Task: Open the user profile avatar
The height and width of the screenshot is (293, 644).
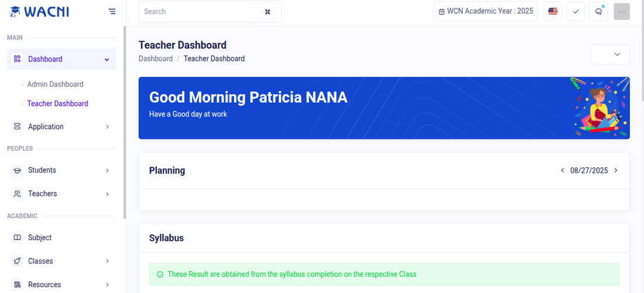Action: pos(621,11)
